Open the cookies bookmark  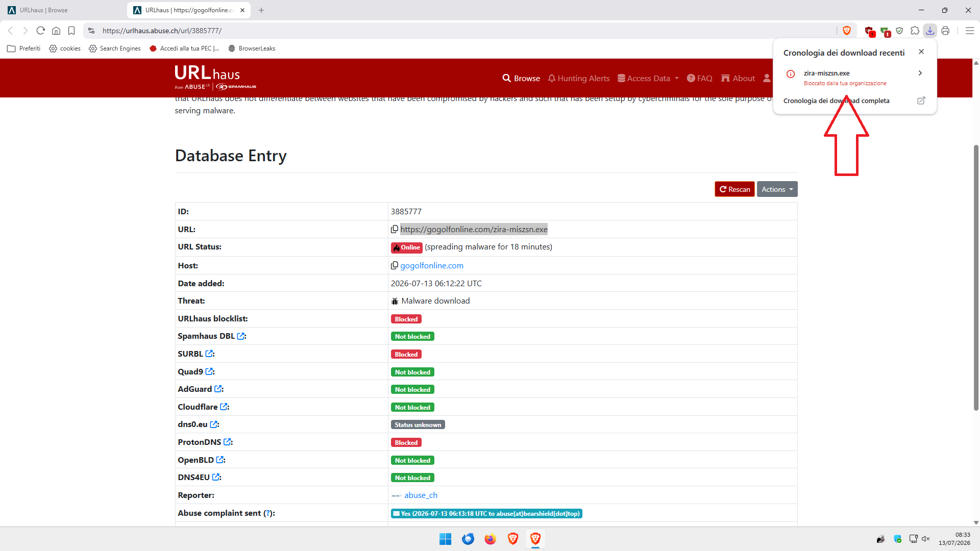[65, 48]
